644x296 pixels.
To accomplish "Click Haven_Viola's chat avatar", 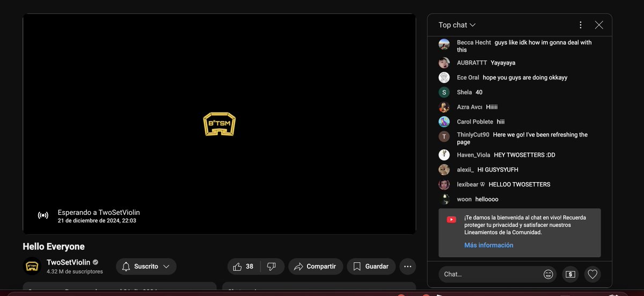I will coord(444,155).
